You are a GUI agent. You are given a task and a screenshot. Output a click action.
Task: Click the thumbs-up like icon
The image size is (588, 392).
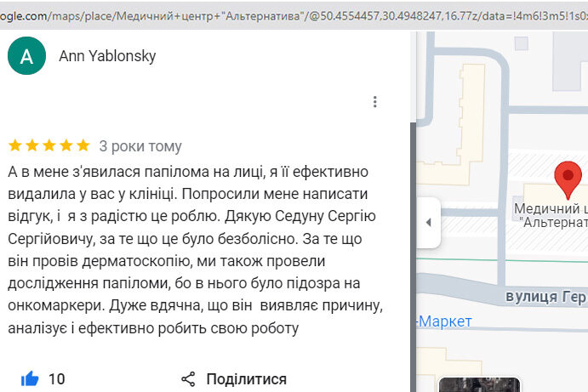pyautogui.click(x=30, y=379)
